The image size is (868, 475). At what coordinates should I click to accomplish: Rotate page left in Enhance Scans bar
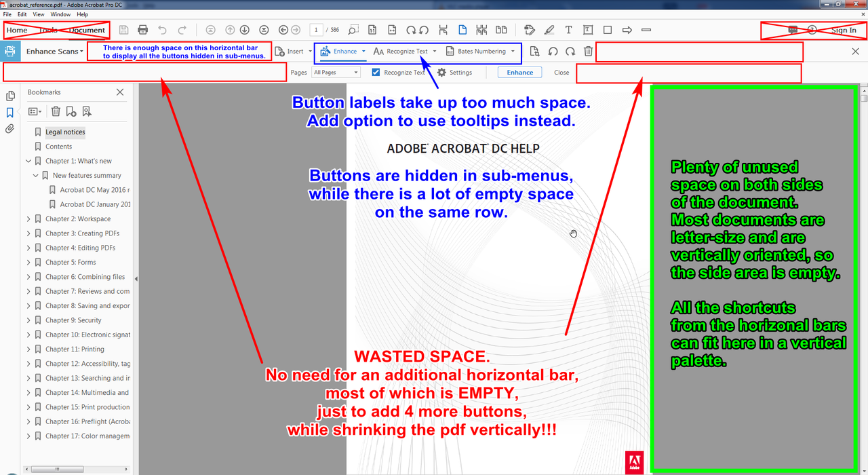[553, 52]
